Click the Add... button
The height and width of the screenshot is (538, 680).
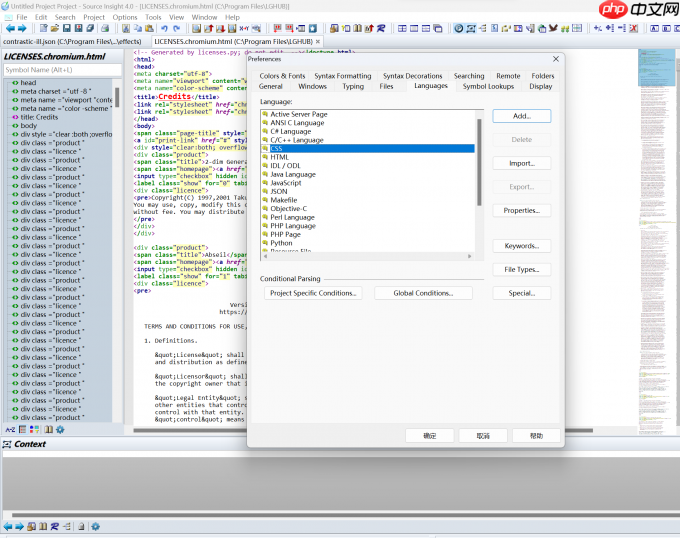click(x=521, y=116)
